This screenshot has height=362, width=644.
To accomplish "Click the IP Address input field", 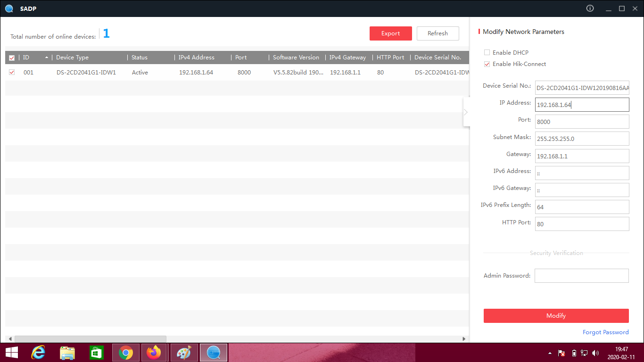I will 582,105.
